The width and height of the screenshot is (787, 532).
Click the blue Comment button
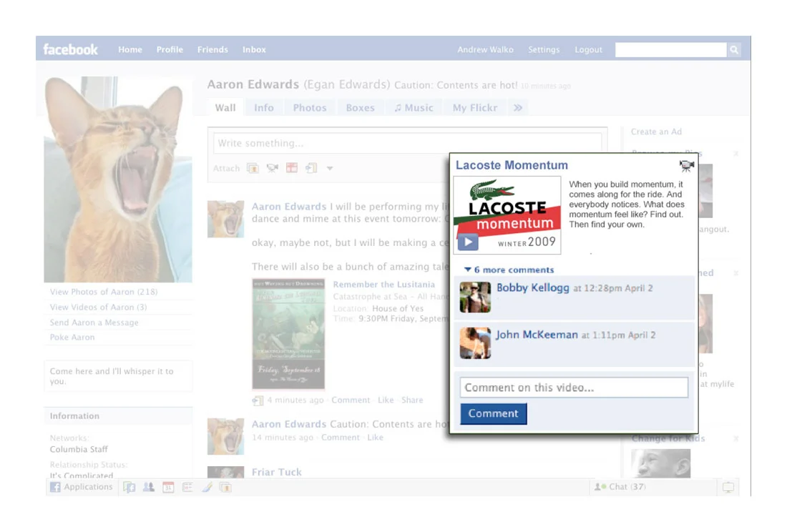click(494, 414)
